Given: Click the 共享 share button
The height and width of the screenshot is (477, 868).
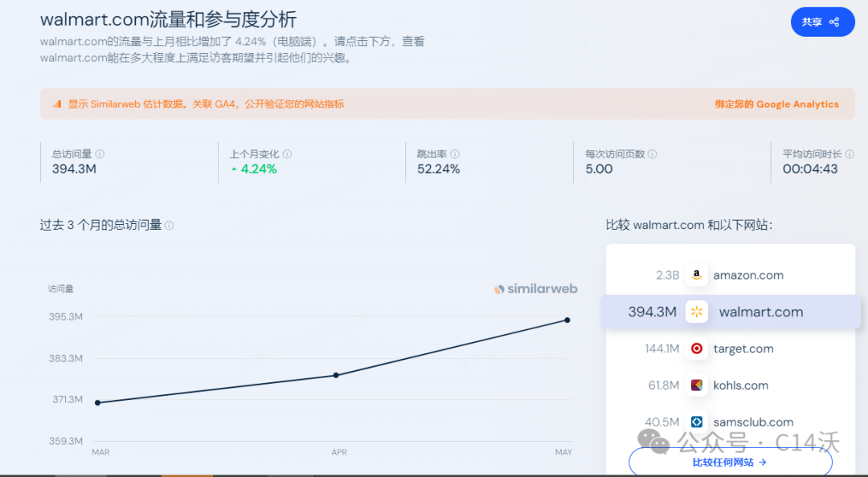Looking at the screenshot, I should (822, 22).
